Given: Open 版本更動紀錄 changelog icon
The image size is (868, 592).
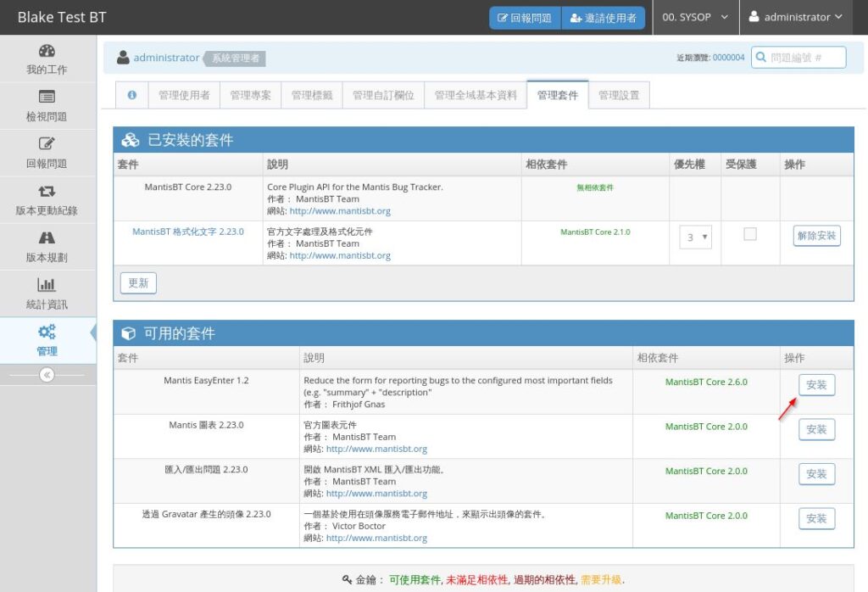Looking at the screenshot, I should pyautogui.click(x=47, y=192).
